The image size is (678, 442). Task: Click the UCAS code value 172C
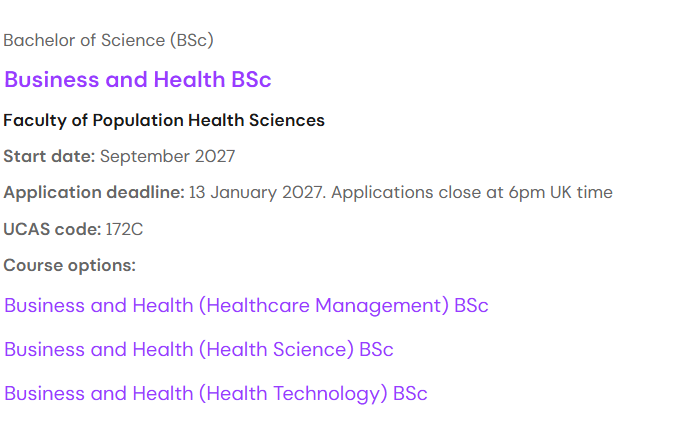click(x=124, y=230)
